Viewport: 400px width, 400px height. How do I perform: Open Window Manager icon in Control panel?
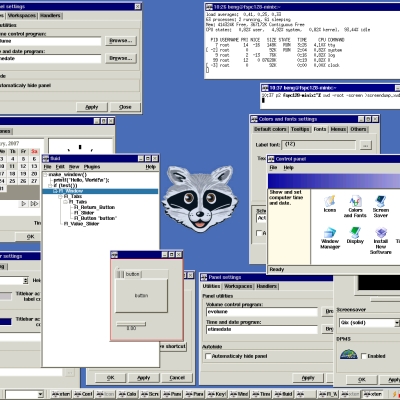pos(330,238)
